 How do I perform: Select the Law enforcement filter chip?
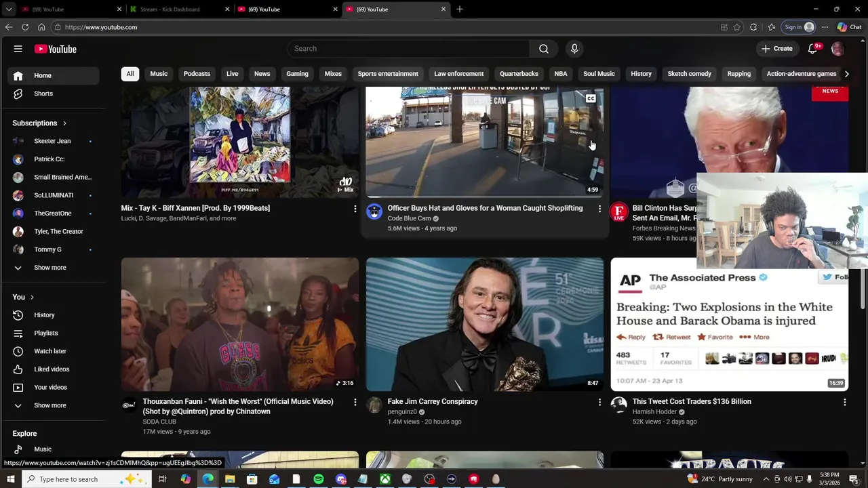(459, 74)
